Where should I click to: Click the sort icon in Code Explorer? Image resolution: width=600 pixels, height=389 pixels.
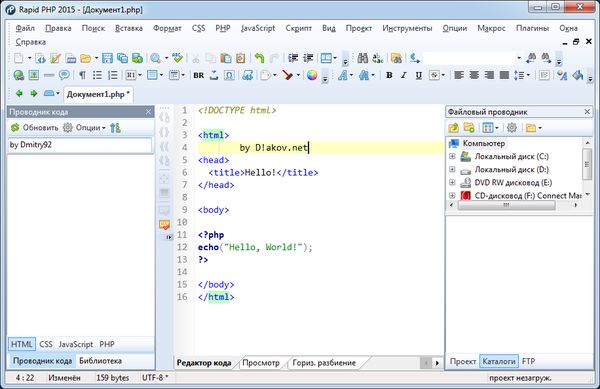[x=115, y=127]
